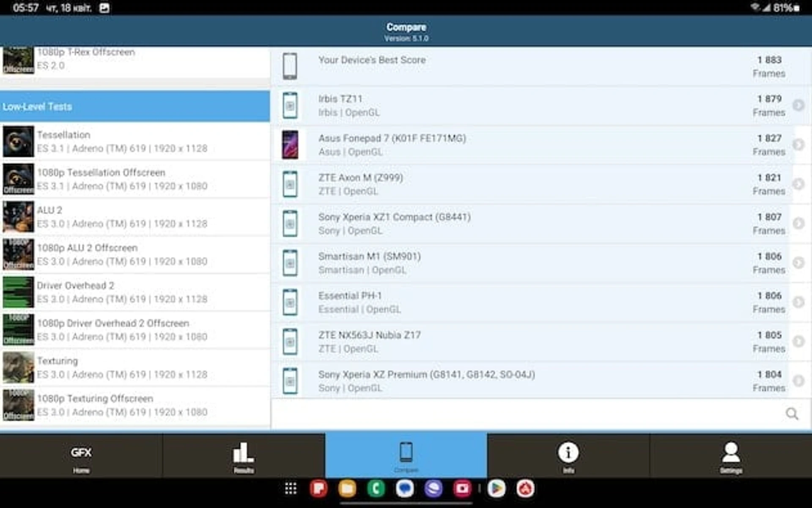Select the Texturing test label
This screenshot has width=812, height=508.
point(58,361)
